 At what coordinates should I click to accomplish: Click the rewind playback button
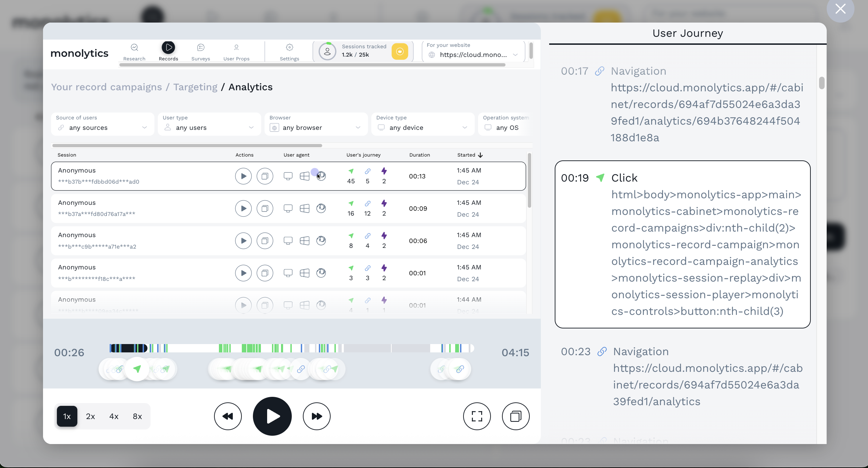click(228, 416)
